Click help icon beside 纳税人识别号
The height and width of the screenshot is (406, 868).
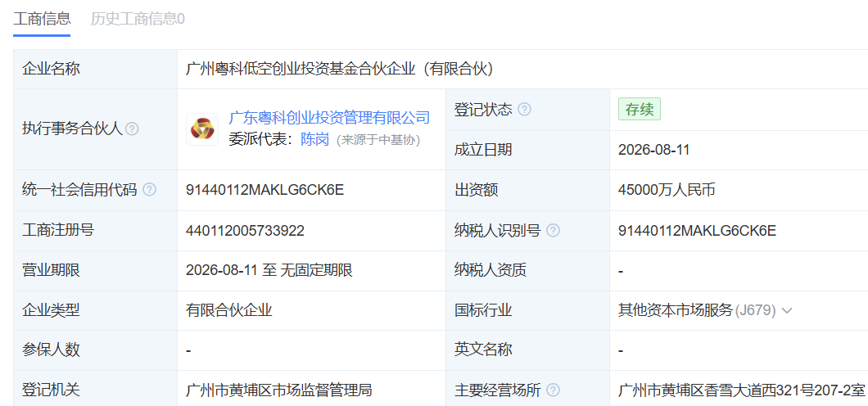point(553,231)
